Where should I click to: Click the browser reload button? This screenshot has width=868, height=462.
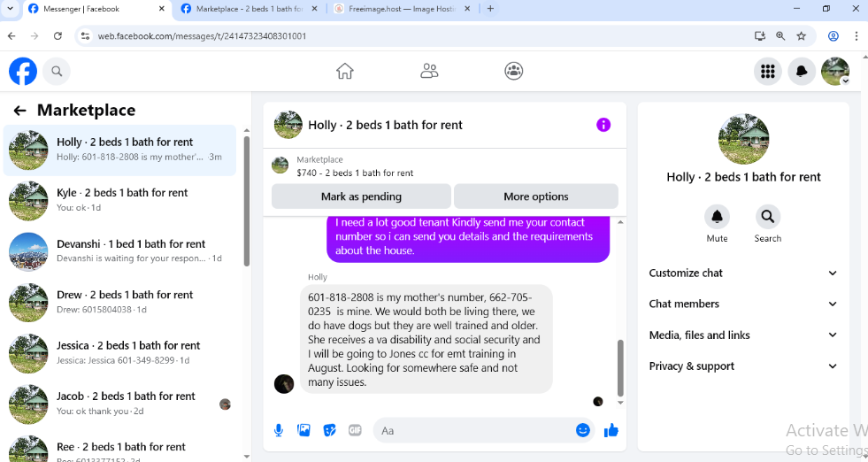[x=58, y=36]
